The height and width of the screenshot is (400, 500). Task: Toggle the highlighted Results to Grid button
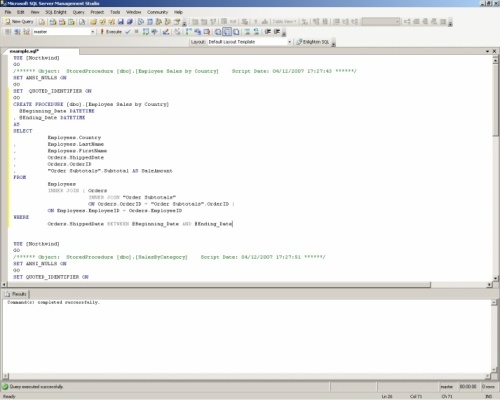[227, 32]
